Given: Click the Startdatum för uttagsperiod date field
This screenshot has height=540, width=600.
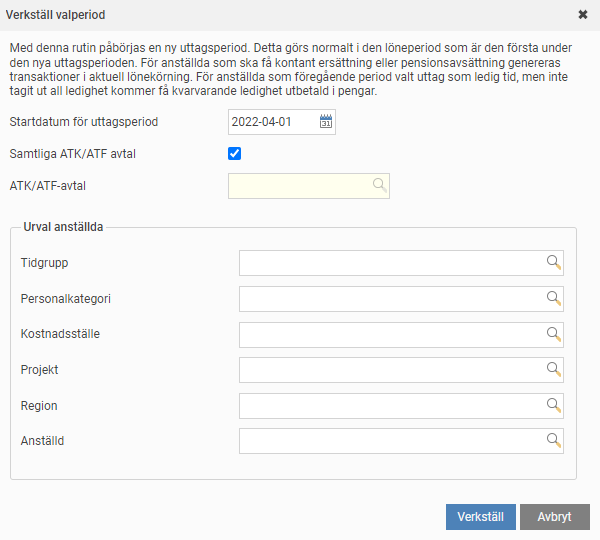Looking at the screenshot, I should (272, 122).
